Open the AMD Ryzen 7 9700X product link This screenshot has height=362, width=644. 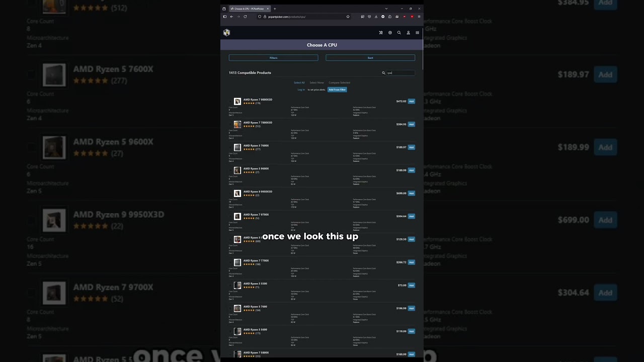256,215
